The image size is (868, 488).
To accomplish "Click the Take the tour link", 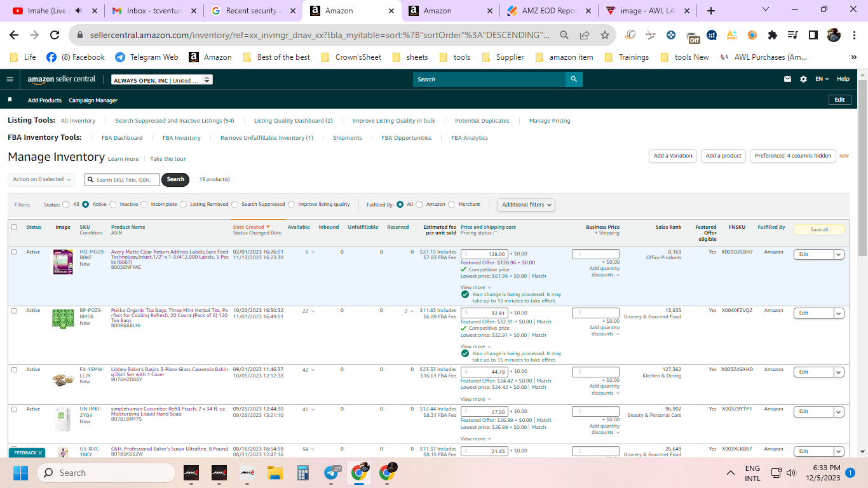I will [x=168, y=159].
